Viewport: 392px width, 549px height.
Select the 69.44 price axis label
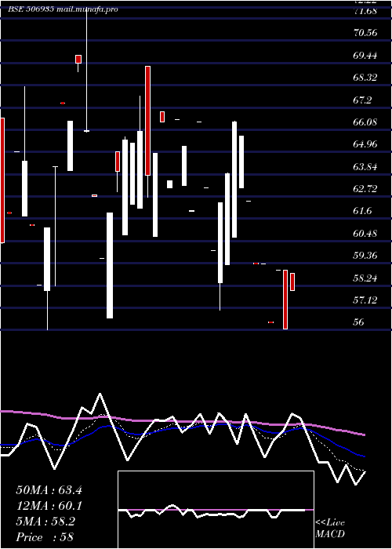click(365, 56)
